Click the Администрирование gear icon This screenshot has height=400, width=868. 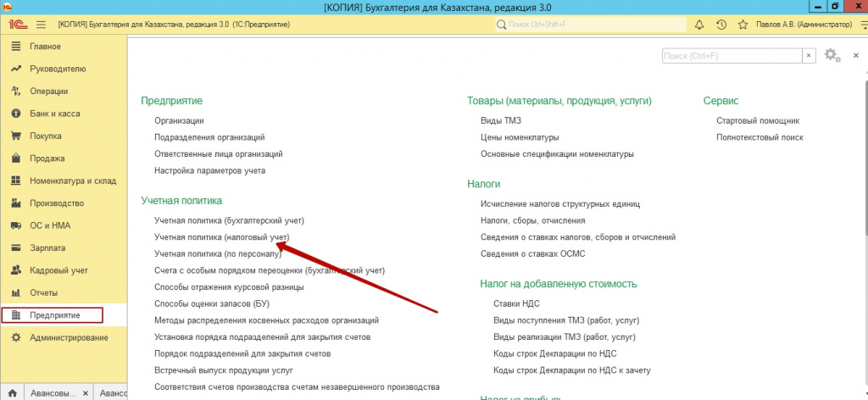point(16,337)
